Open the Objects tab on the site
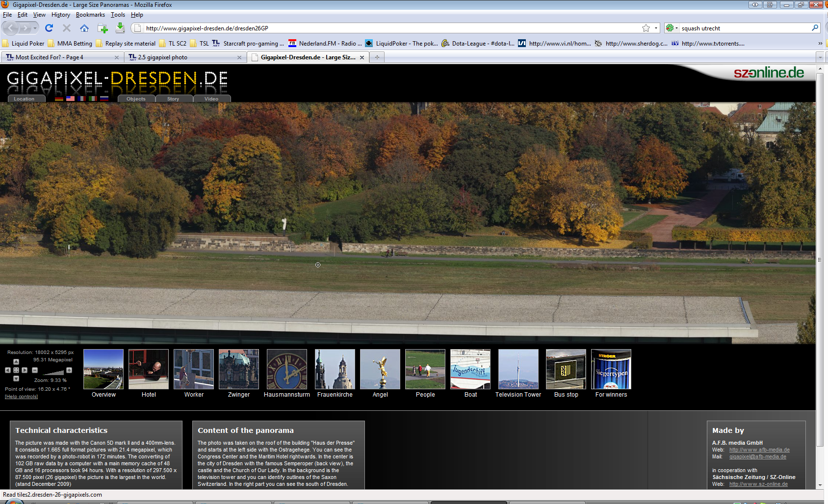828x504 pixels. (136, 99)
